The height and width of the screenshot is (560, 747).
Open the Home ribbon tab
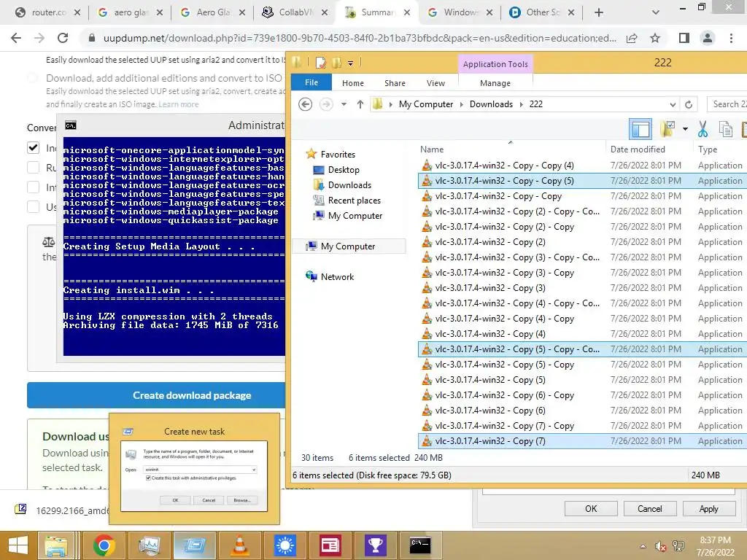(x=352, y=83)
